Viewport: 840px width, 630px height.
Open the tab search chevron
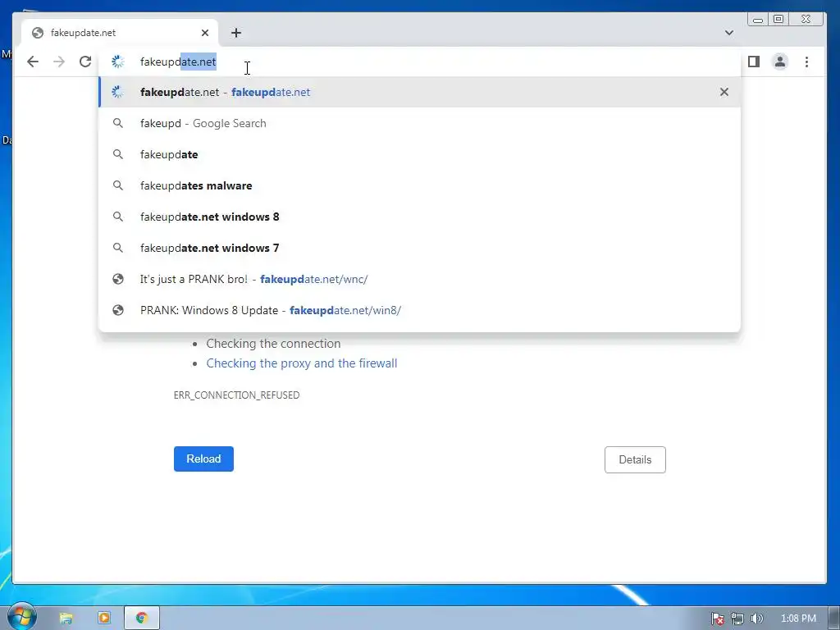point(729,33)
